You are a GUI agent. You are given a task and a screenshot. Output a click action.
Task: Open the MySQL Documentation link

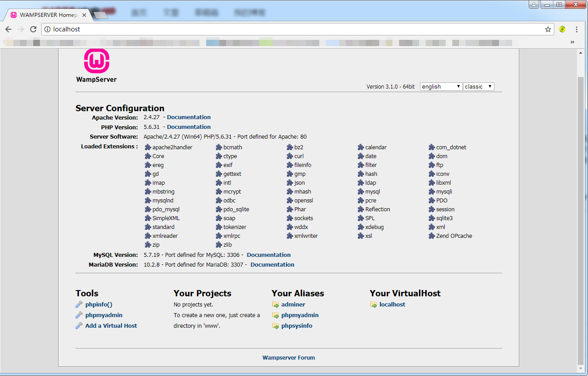[269, 255]
